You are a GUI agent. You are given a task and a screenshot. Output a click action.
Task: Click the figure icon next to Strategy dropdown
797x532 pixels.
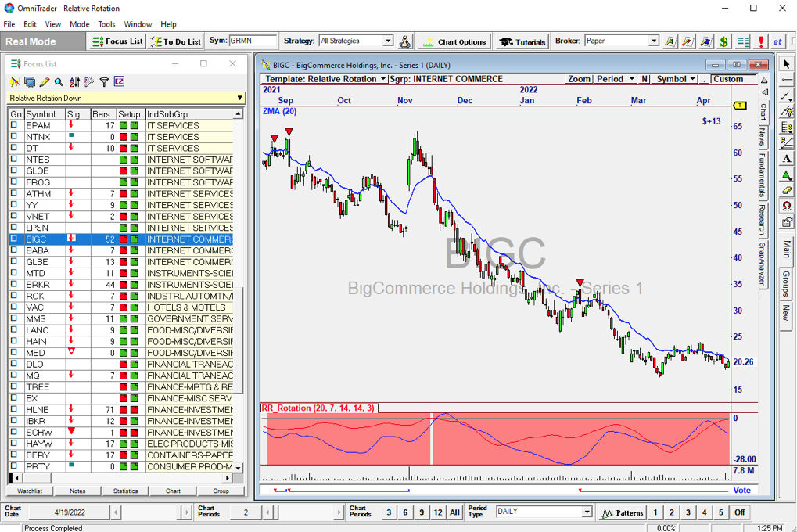pyautogui.click(x=405, y=41)
